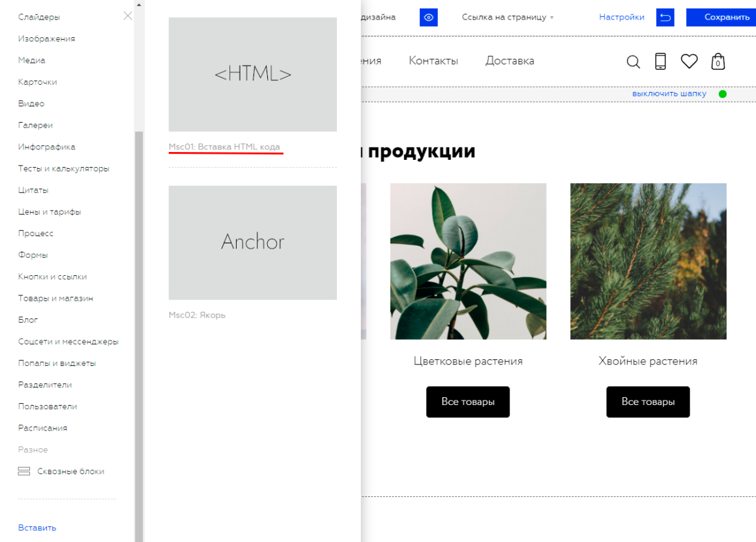Select the Формы category
This screenshot has width=756, height=542.
(x=33, y=255)
